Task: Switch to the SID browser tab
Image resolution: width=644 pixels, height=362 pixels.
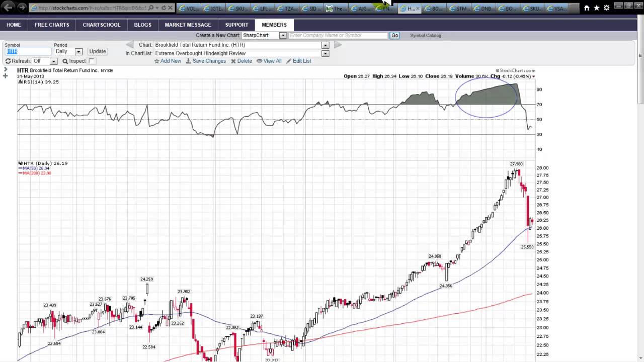Action: 312,9
